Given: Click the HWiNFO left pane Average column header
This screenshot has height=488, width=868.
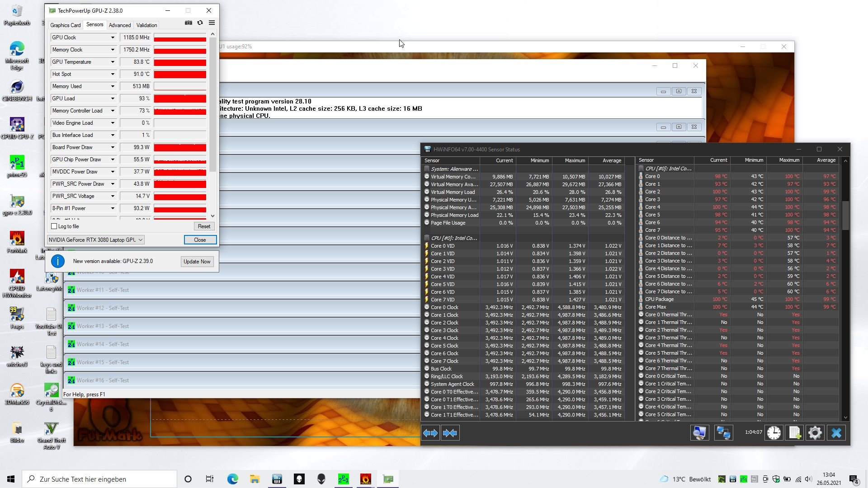Looking at the screenshot, I should pyautogui.click(x=606, y=160).
